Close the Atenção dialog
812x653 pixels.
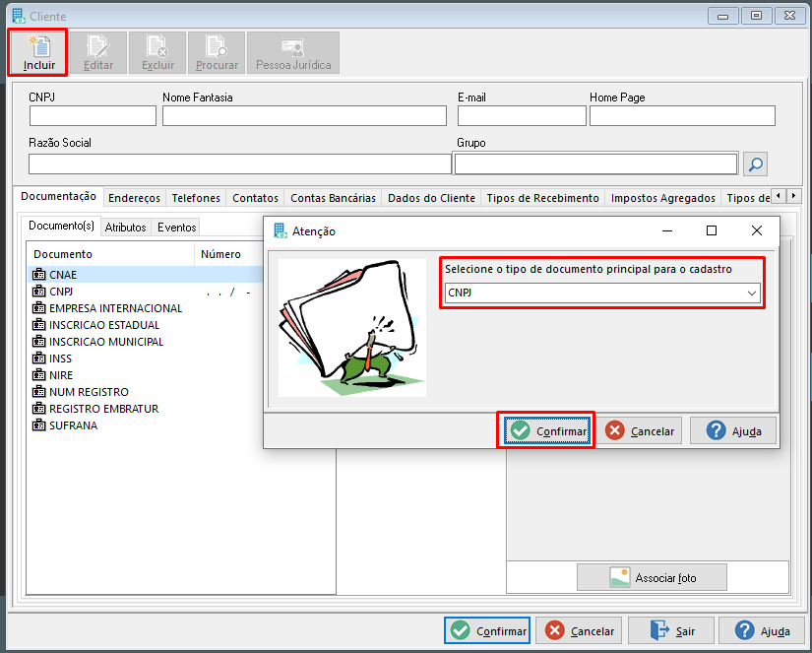[x=757, y=230]
